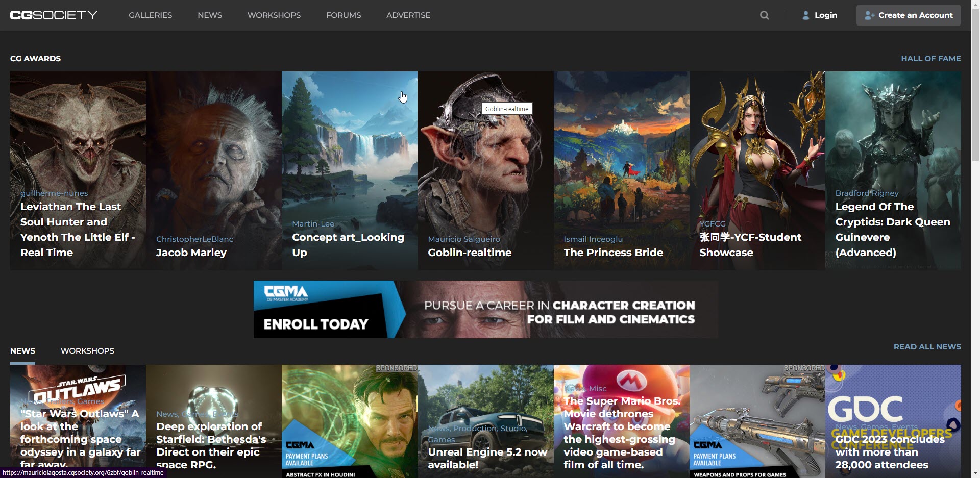The height and width of the screenshot is (478, 980).
Task: Open the Unreal Engine 5.2 news article
Action: click(485, 421)
